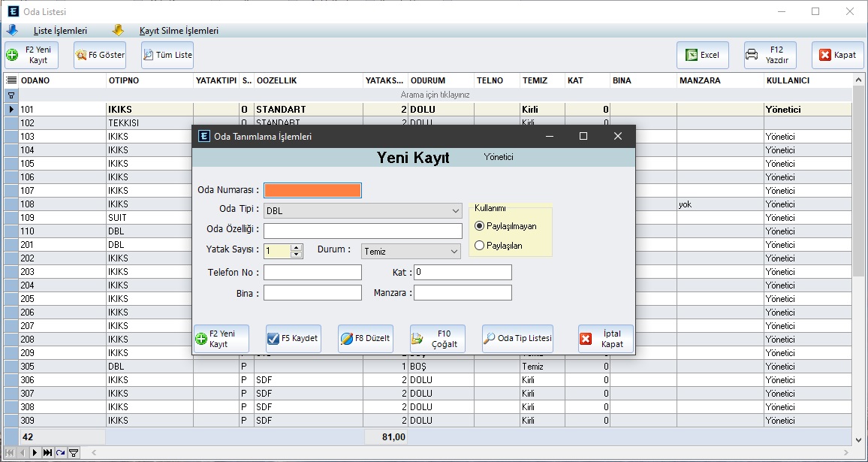Image resolution: width=868 pixels, height=462 pixels.
Task: Sort by the TEMIZ column header
Action: point(542,80)
